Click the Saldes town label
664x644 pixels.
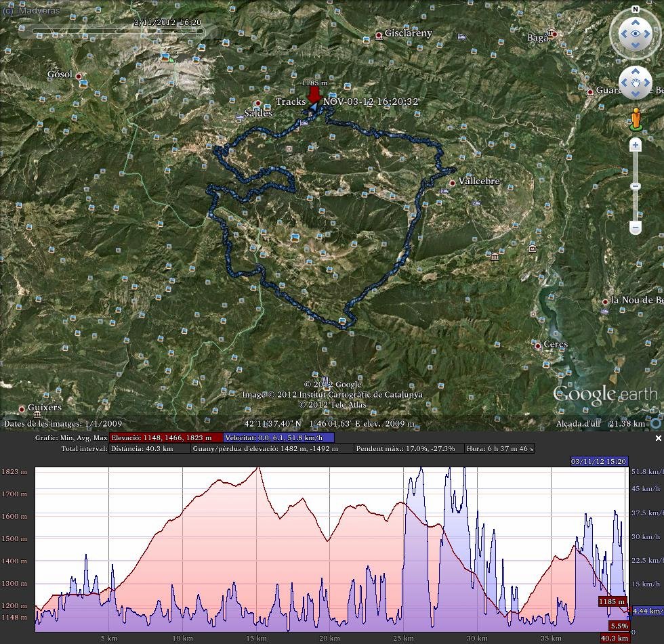[x=258, y=113]
